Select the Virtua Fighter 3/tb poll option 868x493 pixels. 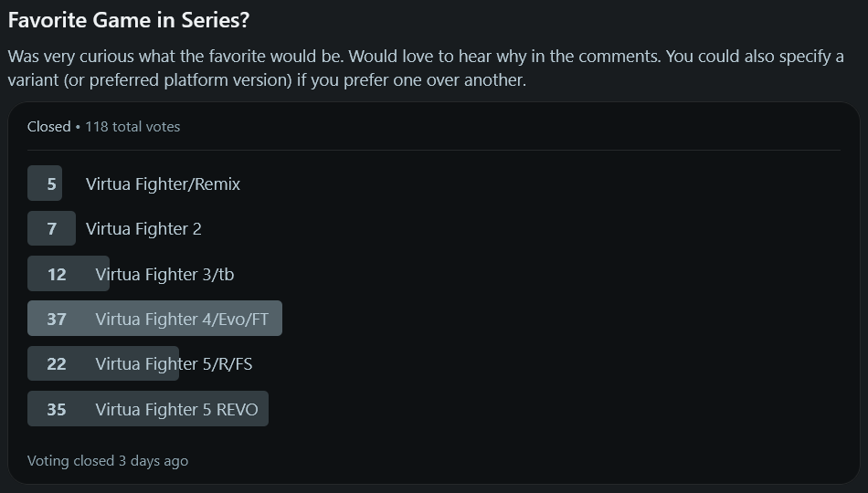(x=164, y=274)
